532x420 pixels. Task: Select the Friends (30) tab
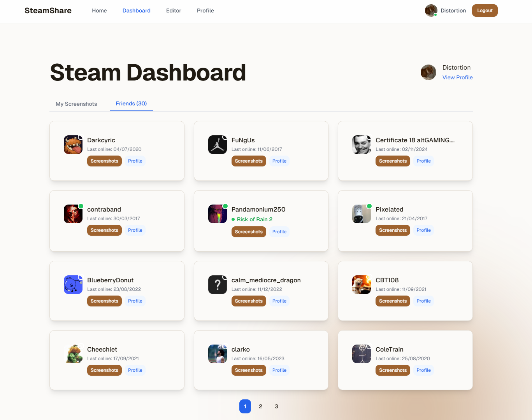pyautogui.click(x=131, y=103)
